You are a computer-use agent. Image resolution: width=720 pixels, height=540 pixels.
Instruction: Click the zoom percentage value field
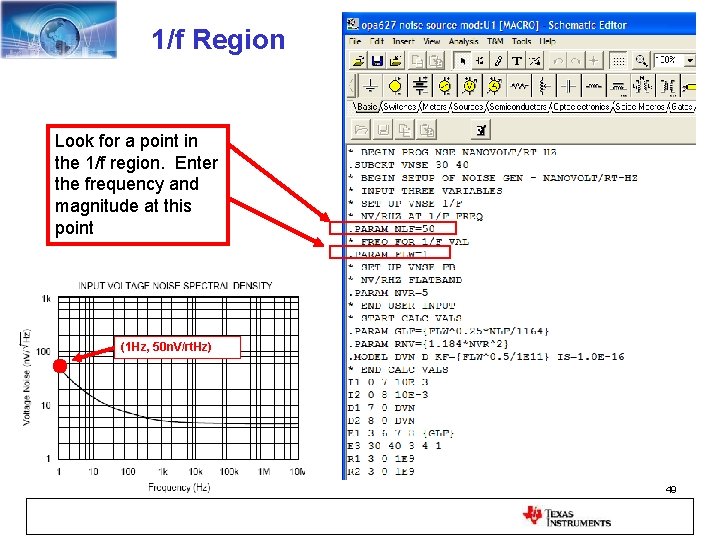(669, 60)
